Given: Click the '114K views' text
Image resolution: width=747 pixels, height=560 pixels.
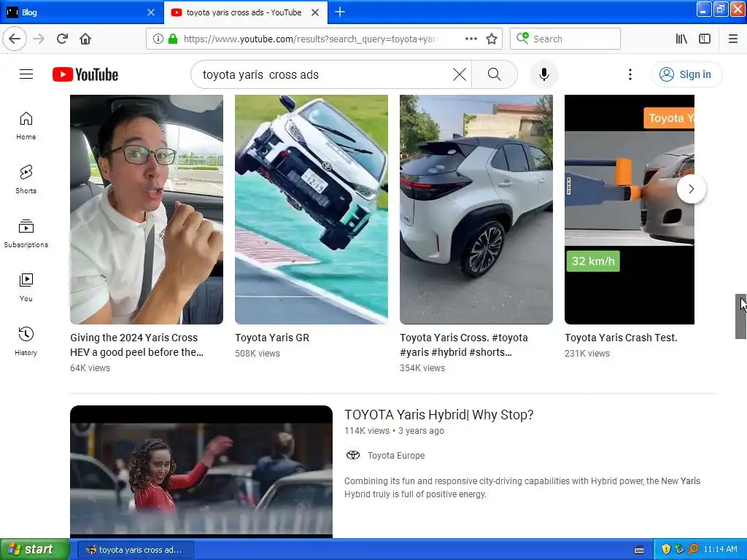Looking at the screenshot, I should (367, 430).
